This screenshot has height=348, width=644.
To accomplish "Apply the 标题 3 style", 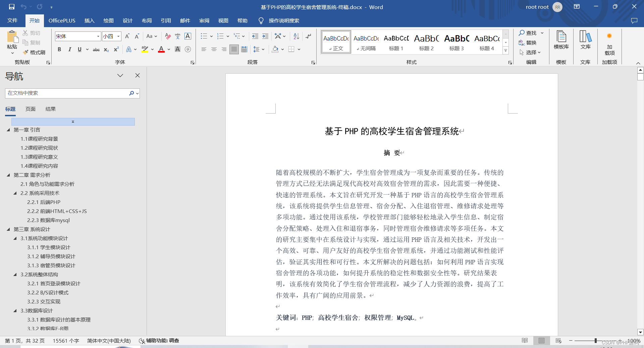I will pyautogui.click(x=457, y=42).
